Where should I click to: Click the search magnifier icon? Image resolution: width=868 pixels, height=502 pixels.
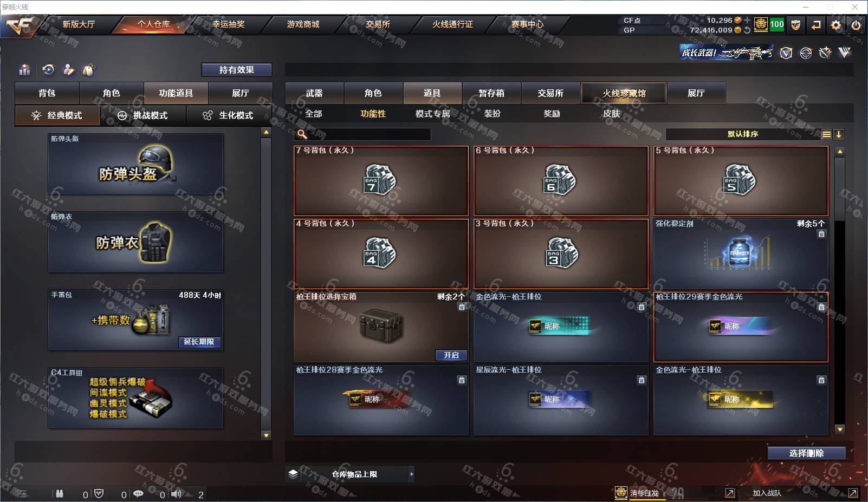(x=302, y=134)
